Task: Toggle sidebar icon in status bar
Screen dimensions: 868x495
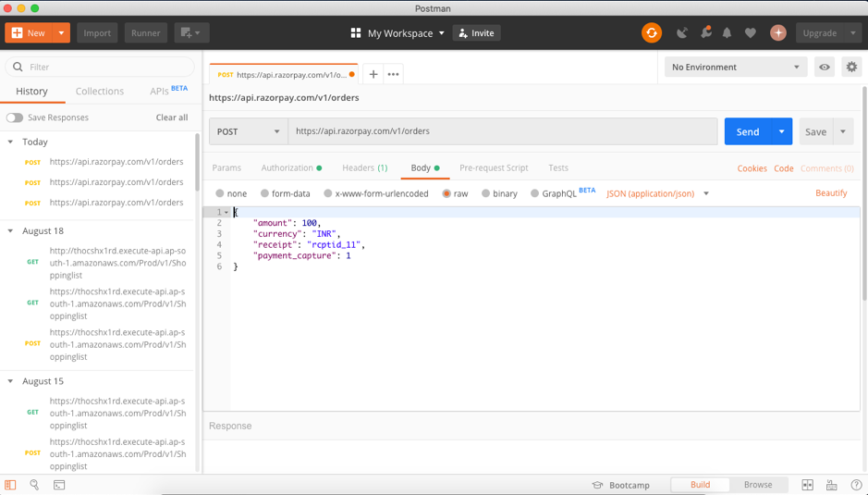Action: coord(10,485)
